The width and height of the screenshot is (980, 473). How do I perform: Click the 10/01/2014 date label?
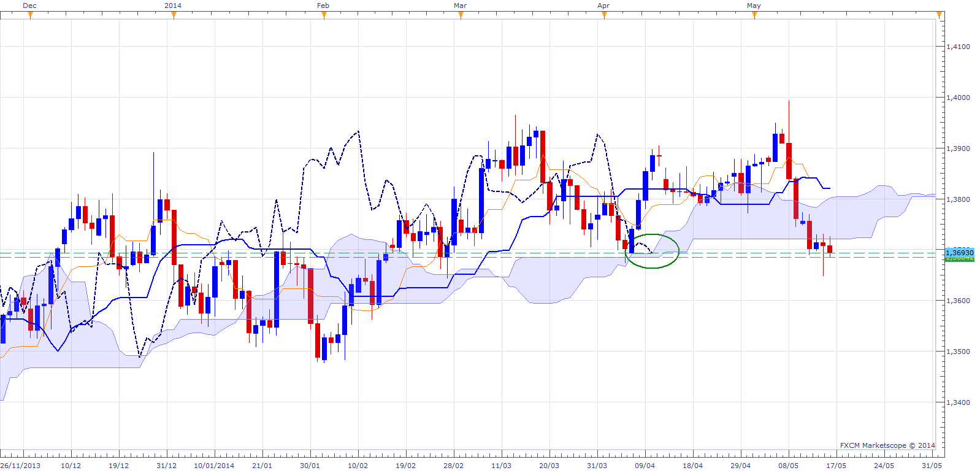[214, 466]
